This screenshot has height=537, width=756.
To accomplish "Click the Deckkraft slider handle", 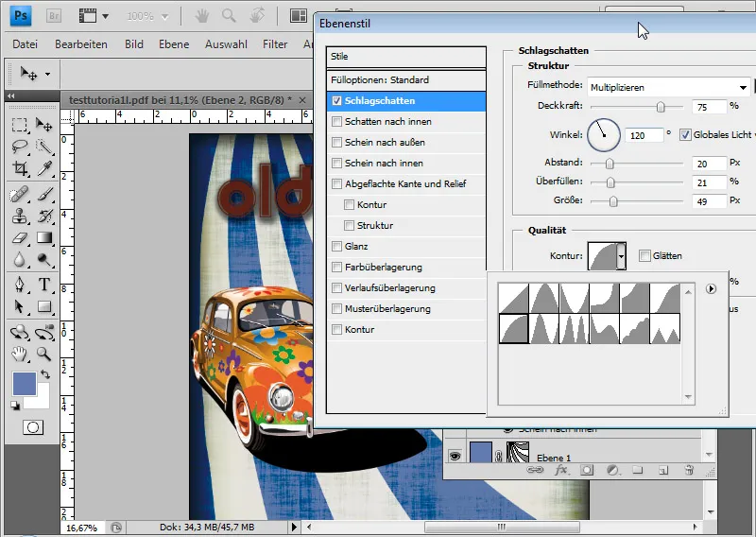I will [661, 107].
